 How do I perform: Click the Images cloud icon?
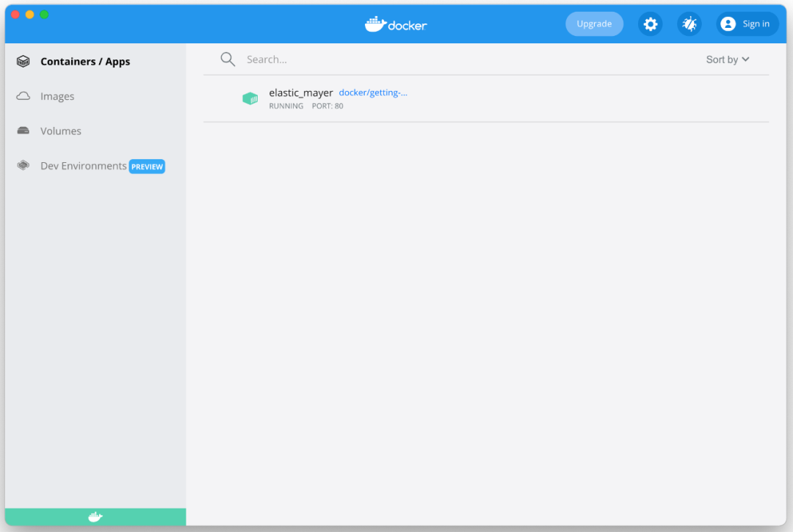pyautogui.click(x=23, y=96)
